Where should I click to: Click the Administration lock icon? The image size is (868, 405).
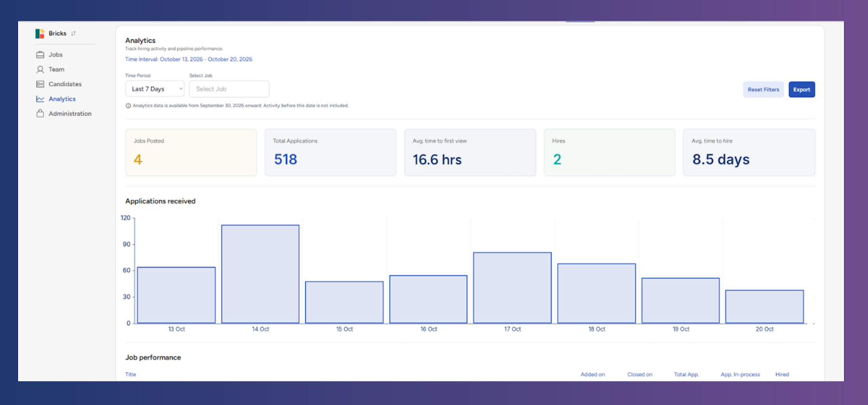tap(40, 113)
